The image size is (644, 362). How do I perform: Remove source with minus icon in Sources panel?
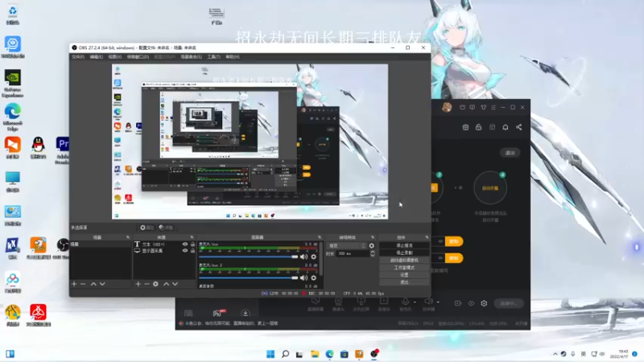(147, 284)
